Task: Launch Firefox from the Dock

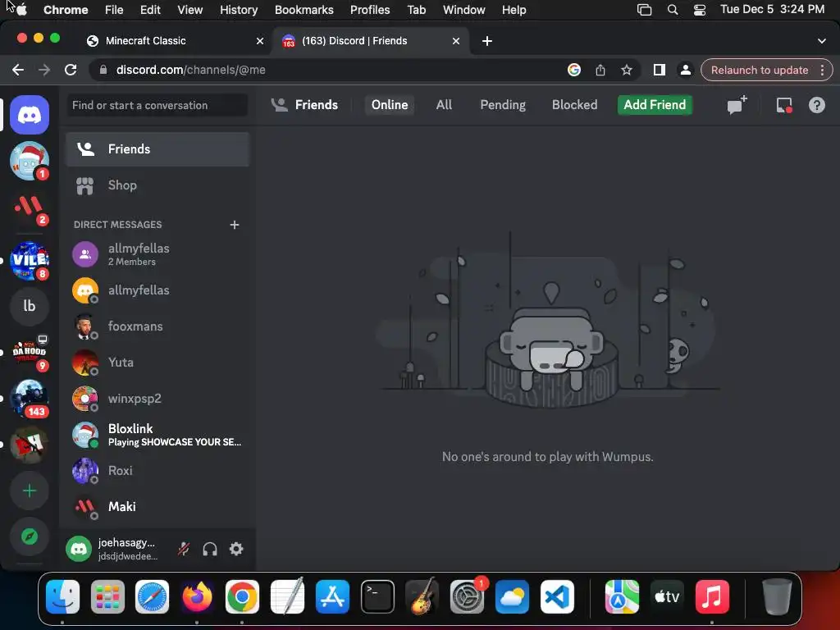Action: pos(197,596)
